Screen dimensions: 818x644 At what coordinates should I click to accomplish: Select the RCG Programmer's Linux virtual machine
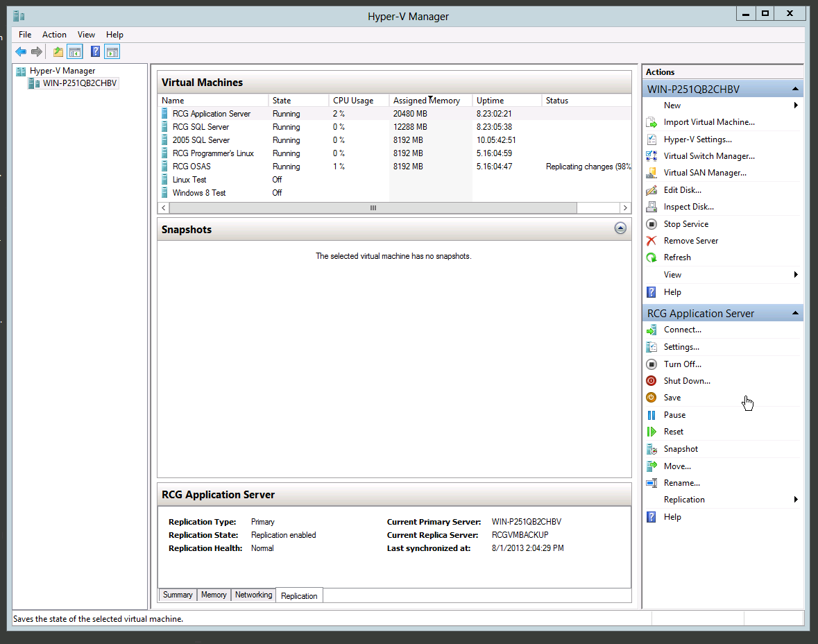394,153
